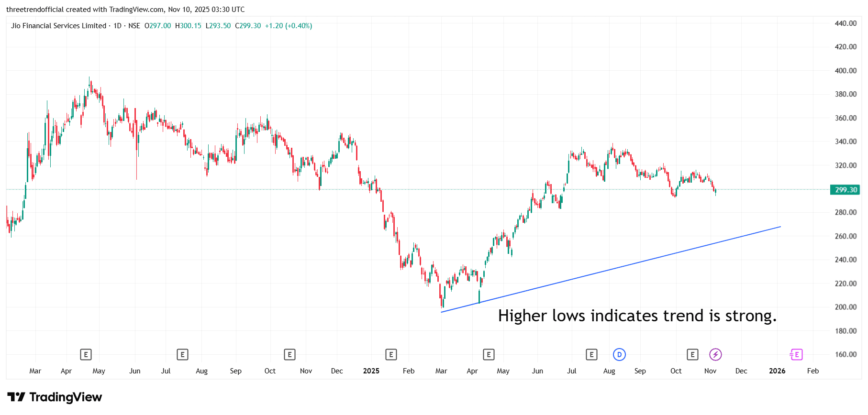The image size is (868, 415).
Task: Open the earnings marker between Apr and May 2024
Action: click(86, 355)
